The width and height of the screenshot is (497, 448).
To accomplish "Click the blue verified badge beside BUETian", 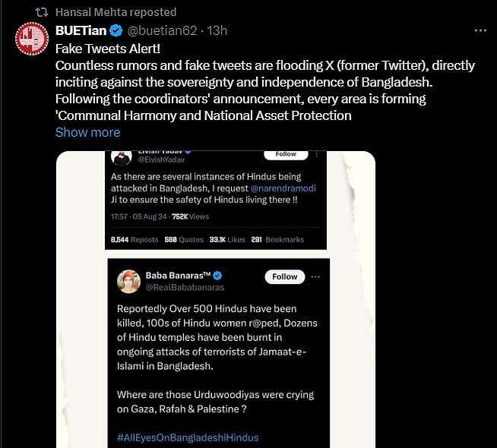I will [x=116, y=31].
